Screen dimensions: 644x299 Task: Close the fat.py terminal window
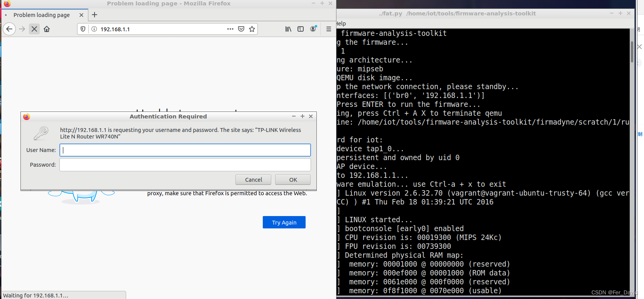click(629, 13)
